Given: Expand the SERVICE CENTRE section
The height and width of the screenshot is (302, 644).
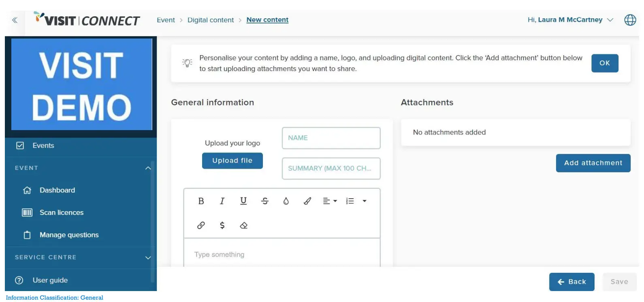Looking at the screenshot, I should point(148,257).
